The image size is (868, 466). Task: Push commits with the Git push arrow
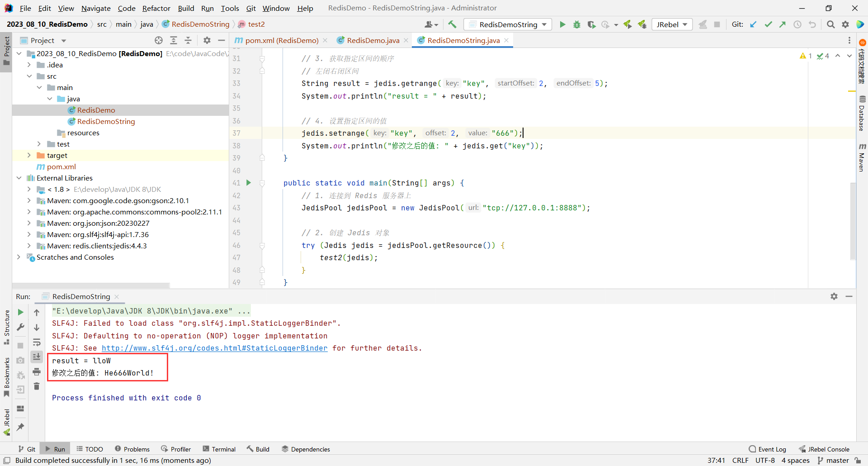click(783, 24)
